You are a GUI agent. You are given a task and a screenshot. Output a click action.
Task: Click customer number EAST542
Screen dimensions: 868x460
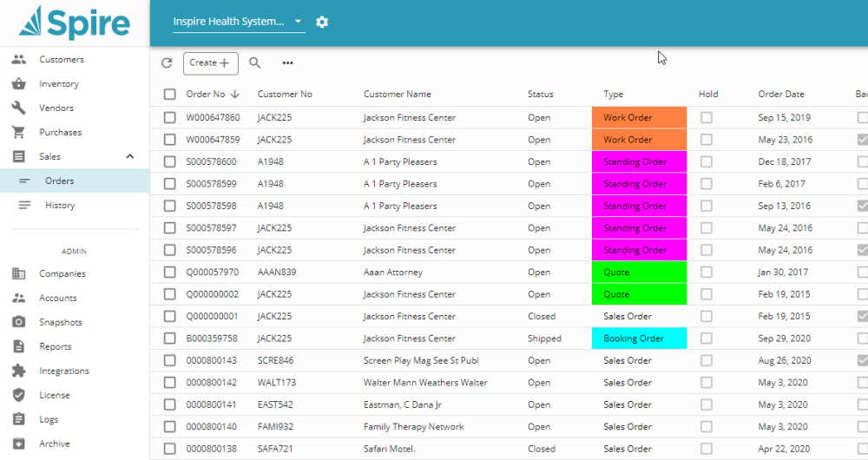[x=275, y=404]
